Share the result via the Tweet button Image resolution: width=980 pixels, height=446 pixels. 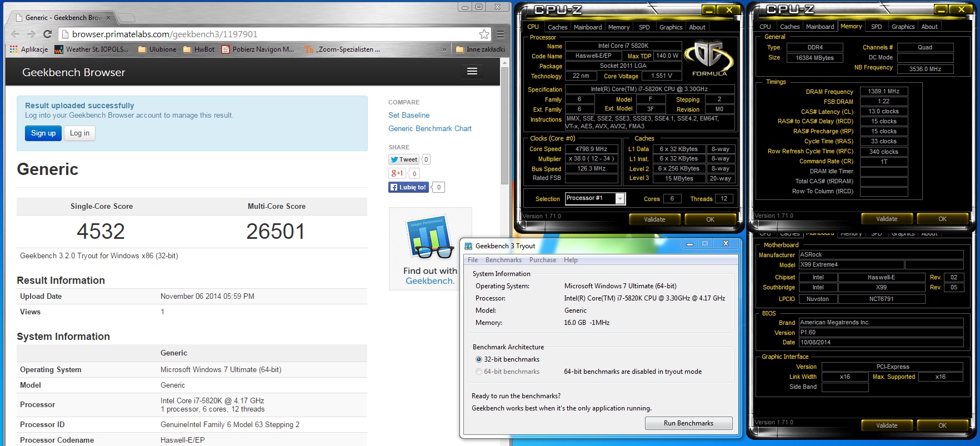tap(404, 159)
